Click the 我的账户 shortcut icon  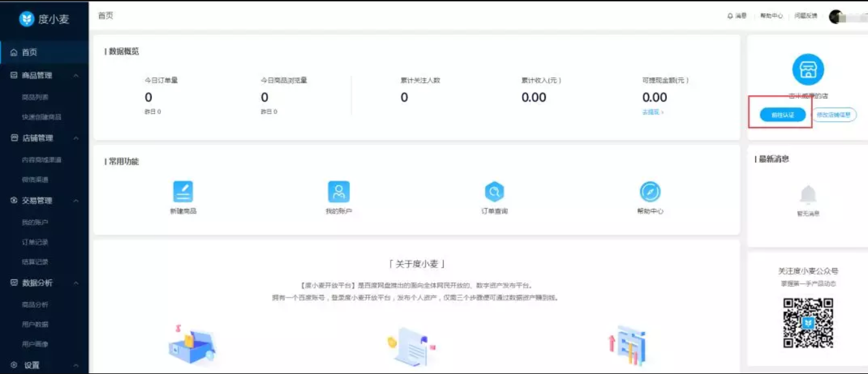(339, 192)
